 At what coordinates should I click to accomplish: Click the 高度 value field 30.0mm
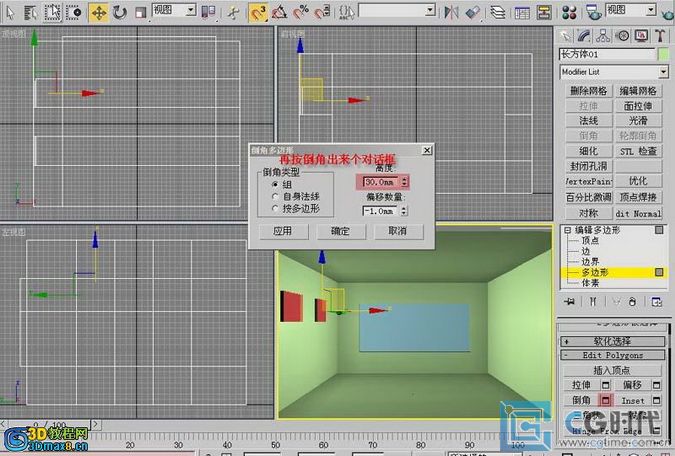pos(380,182)
